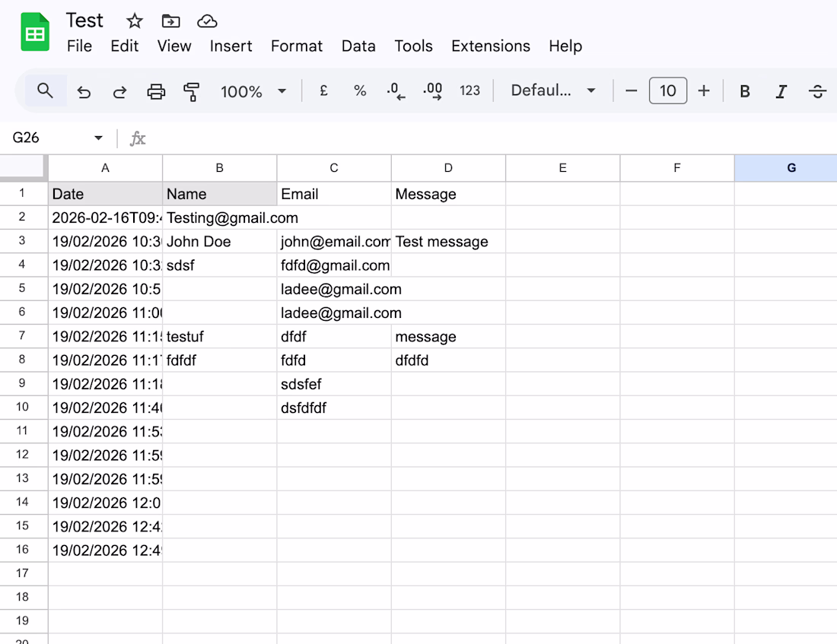Select column E header

pyautogui.click(x=562, y=168)
